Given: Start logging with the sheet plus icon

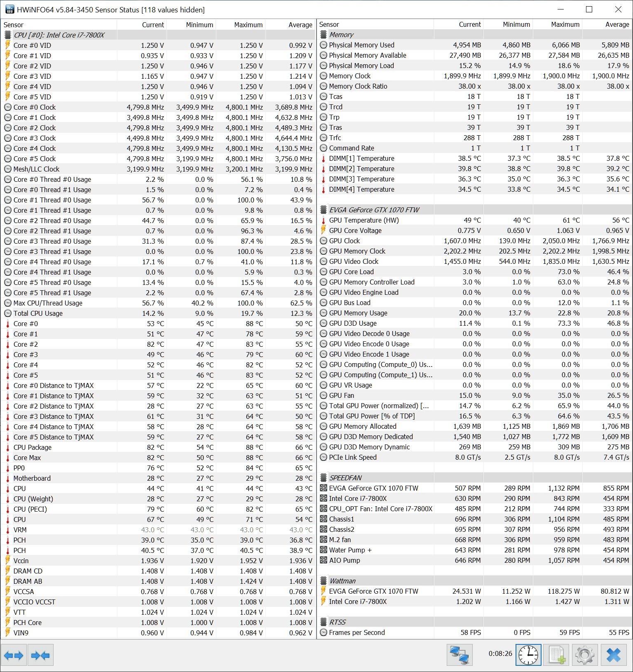Looking at the screenshot, I should [556, 655].
